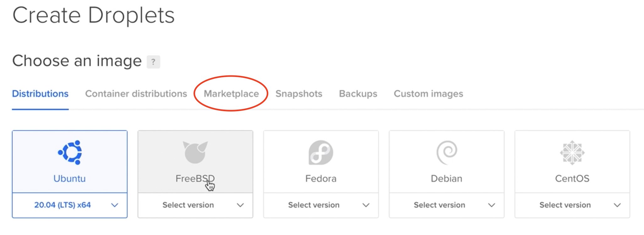644x235 pixels.
Task: Switch to the Marketplace tab
Action: pyautogui.click(x=231, y=94)
